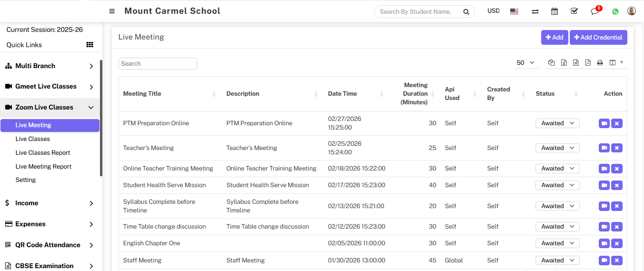Viewport: 644px width, 271px height.
Task: Click the WhatsApp icon in the header
Action: (x=615, y=11)
